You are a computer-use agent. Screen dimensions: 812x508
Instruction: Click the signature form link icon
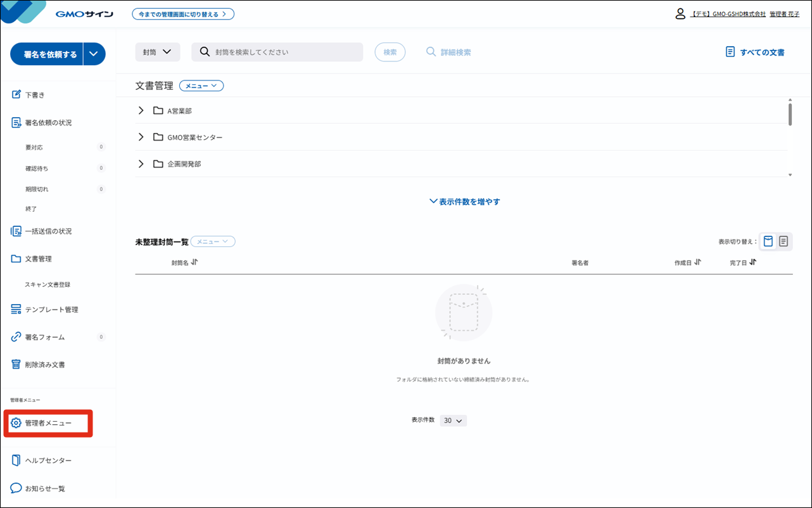[16, 337]
